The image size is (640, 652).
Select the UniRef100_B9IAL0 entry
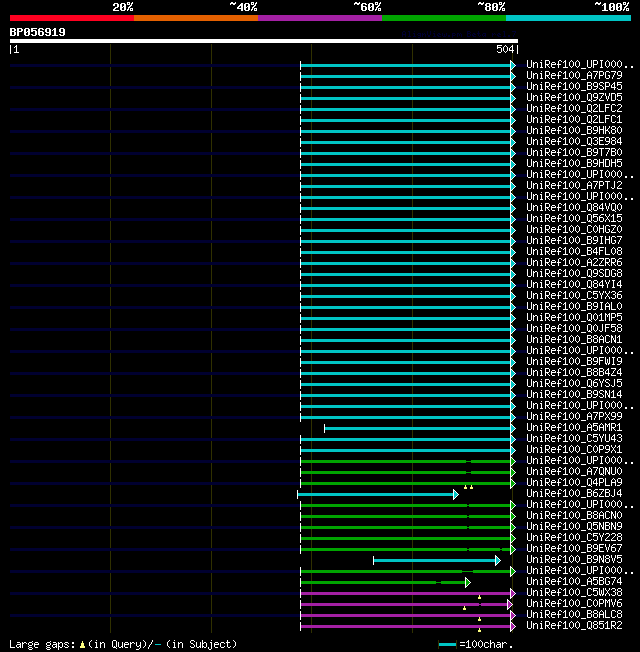coord(574,306)
